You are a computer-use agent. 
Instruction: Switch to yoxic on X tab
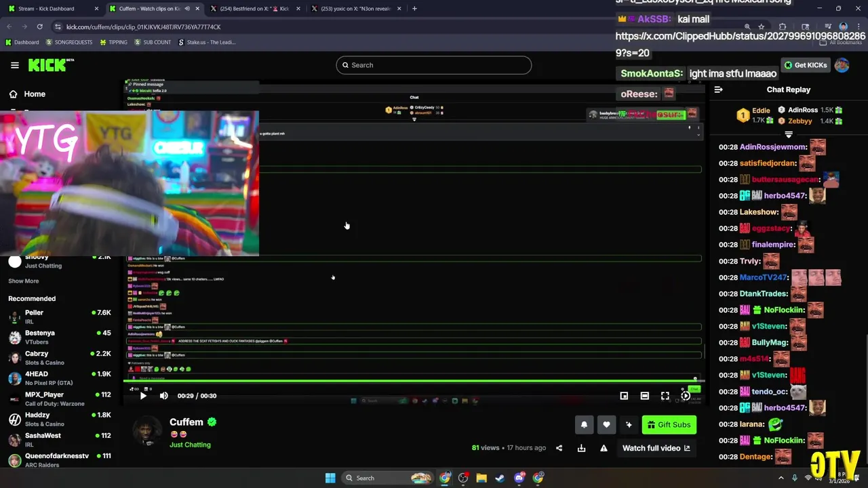pyautogui.click(x=356, y=9)
